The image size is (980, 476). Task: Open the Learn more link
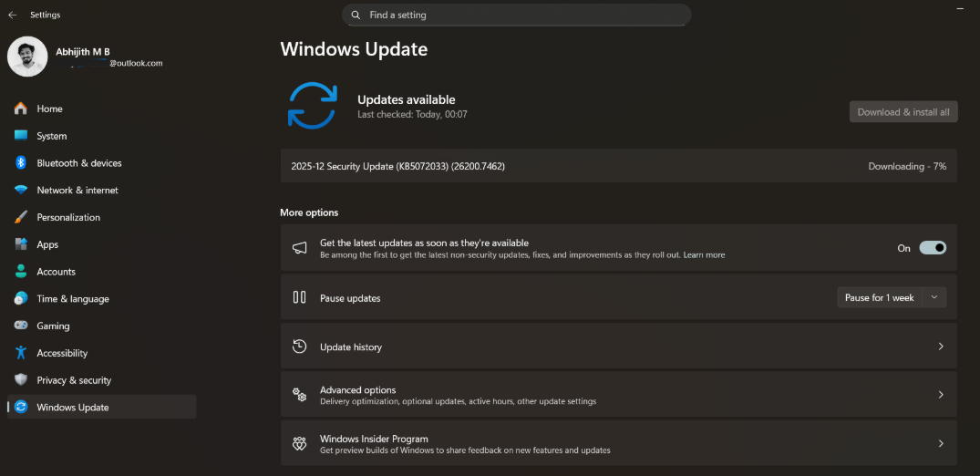(704, 255)
